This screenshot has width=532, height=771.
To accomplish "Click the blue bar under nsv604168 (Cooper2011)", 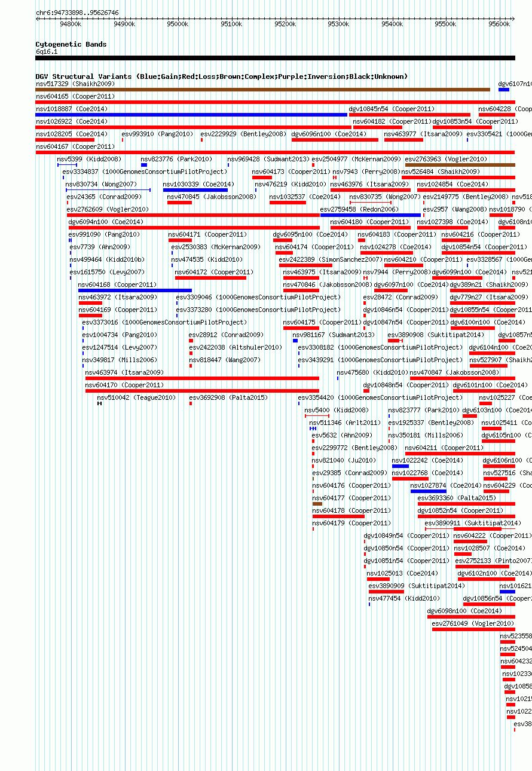I will click(135, 290).
